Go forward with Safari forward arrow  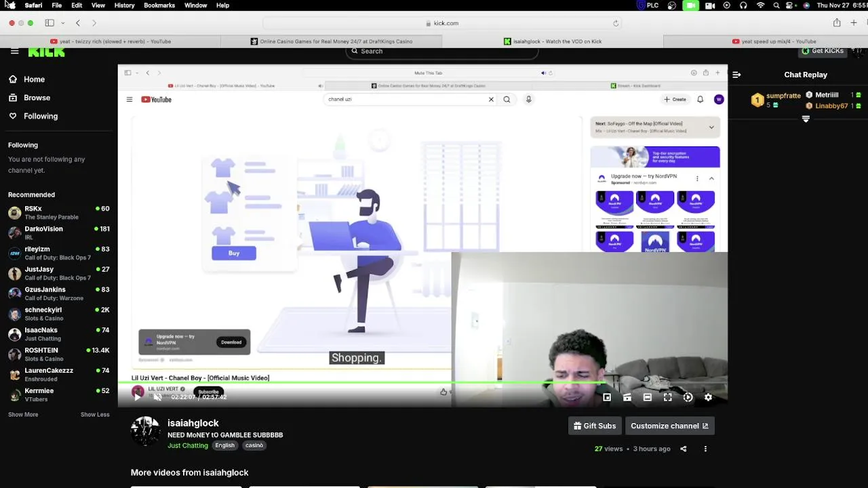click(x=94, y=23)
